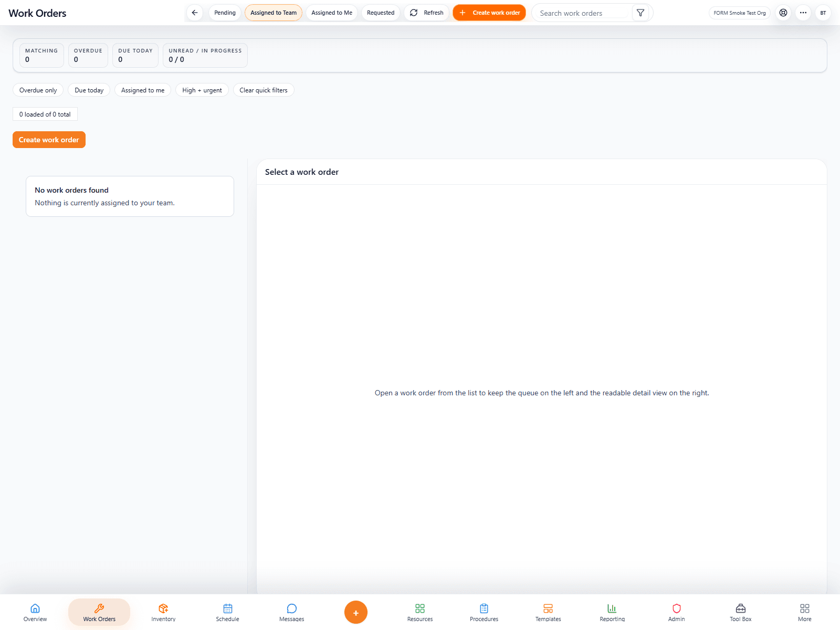The height and width of the screenshot is (630, 840).
Task: Open Inventory in bottom navigation
Action: coord(163,612)
